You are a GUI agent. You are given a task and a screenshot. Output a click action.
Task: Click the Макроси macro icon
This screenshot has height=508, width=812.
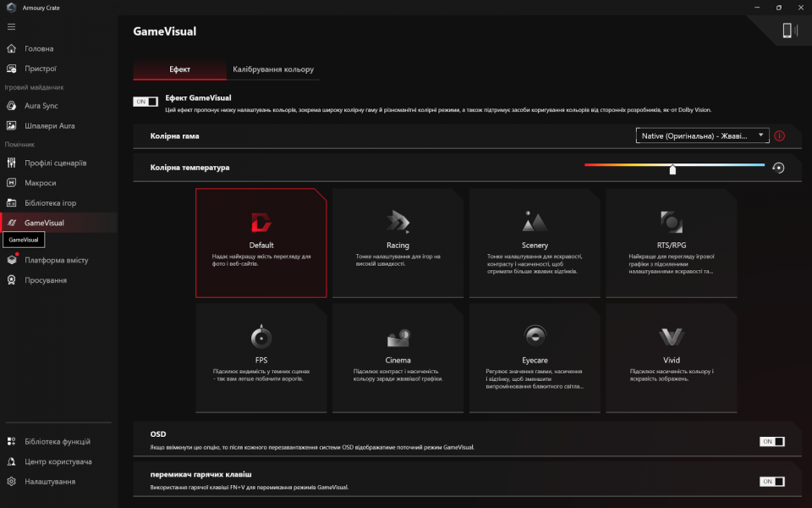pos(11,183)
